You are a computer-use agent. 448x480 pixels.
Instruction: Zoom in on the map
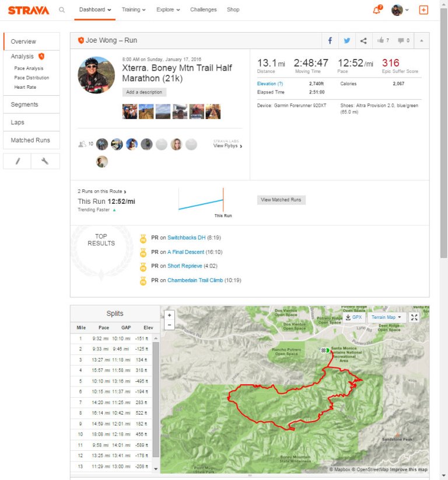tap(169, 315)
